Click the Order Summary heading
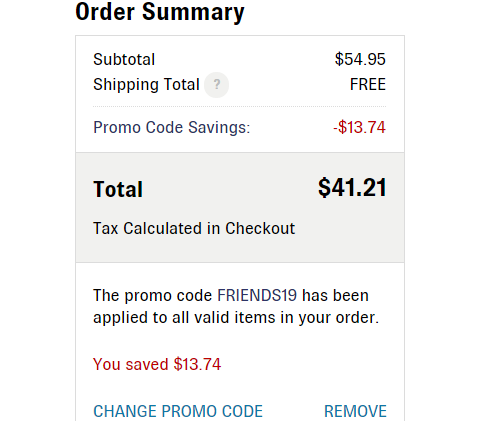The image size is (487, 422). point(160,12)
